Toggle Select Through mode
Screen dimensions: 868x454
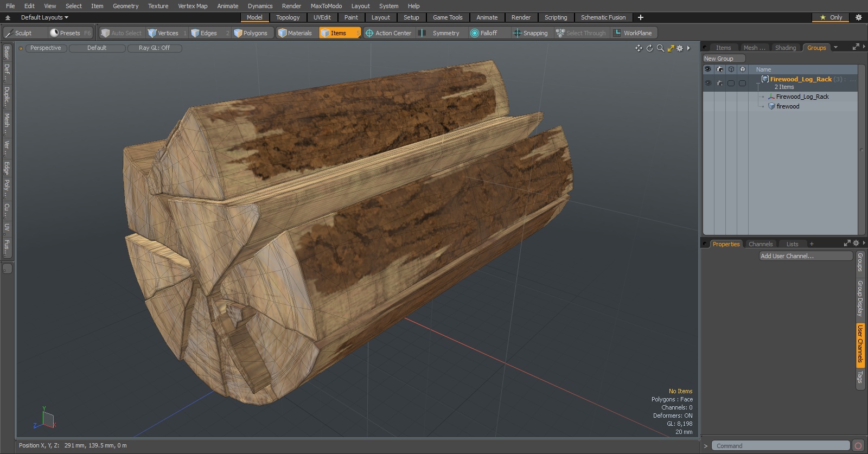[x=581, y=33]
